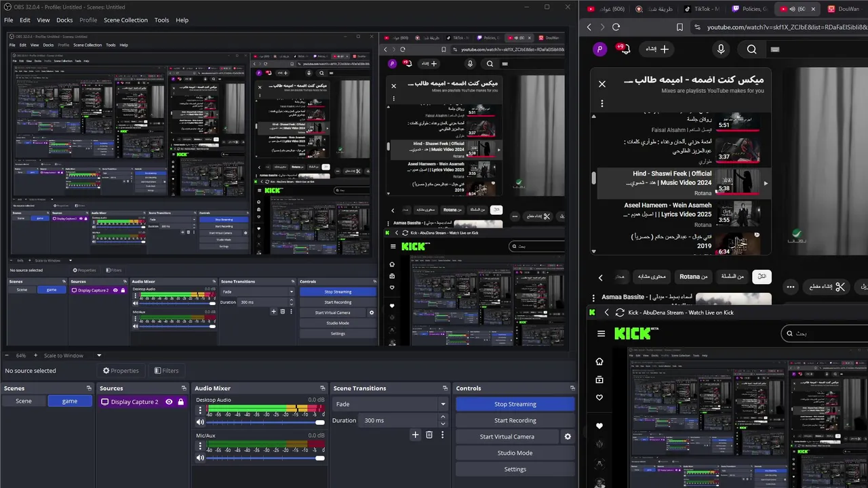Adjust the Mic/Aux volume slider

coord(266,458)
